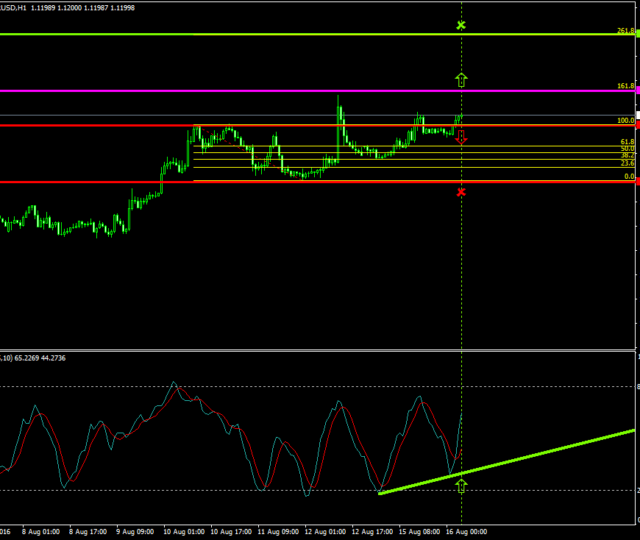Click the Fibonacci 0.0 level label

(x=629, y=176)
